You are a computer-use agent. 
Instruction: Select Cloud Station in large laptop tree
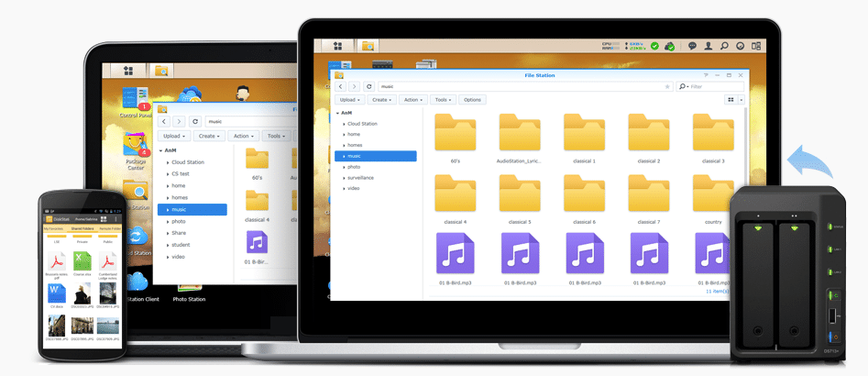[x=362, y=124]
